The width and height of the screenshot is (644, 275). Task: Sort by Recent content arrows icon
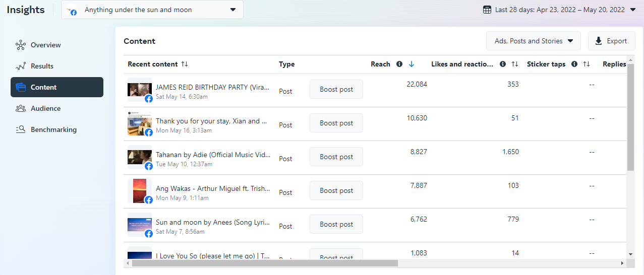(185, 64)
